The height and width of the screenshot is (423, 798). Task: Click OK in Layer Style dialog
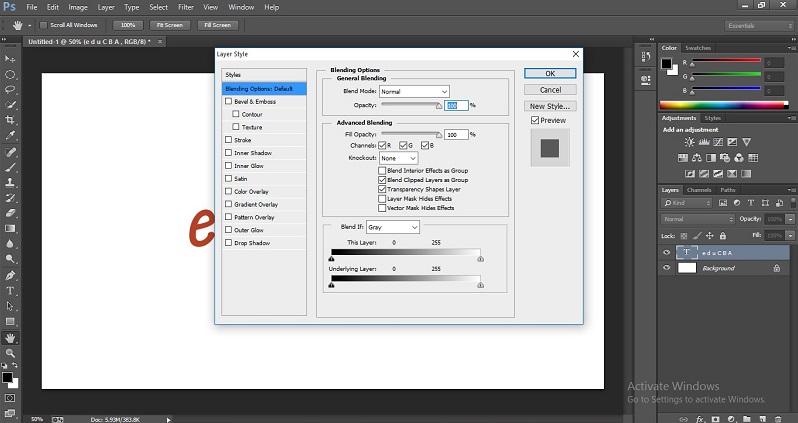point(551,73)
